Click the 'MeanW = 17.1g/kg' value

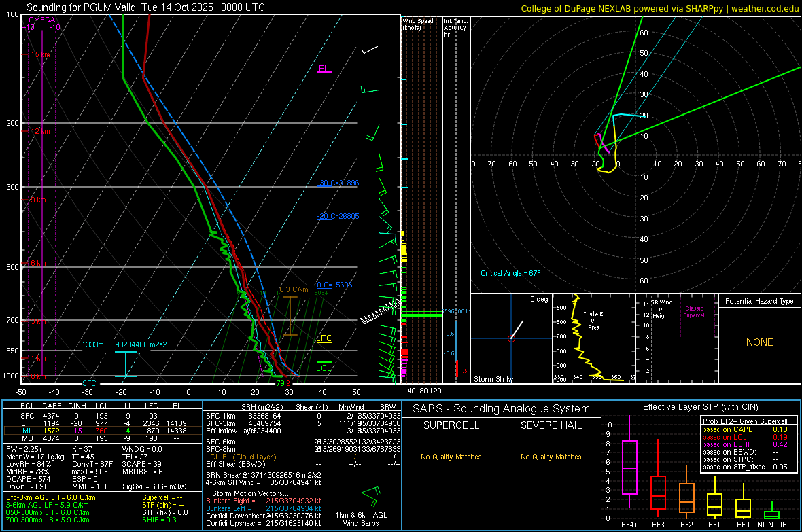tap(35, 457)
